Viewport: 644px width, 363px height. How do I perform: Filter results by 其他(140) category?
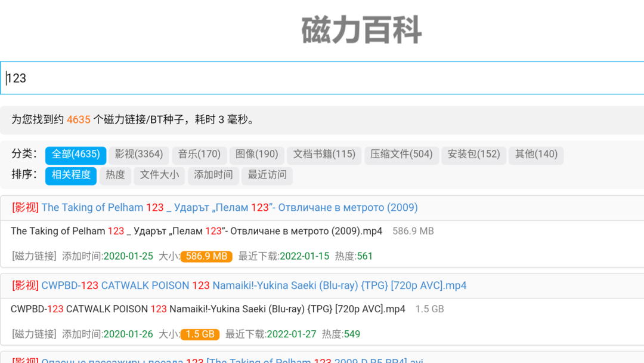[x=536, y=155]
